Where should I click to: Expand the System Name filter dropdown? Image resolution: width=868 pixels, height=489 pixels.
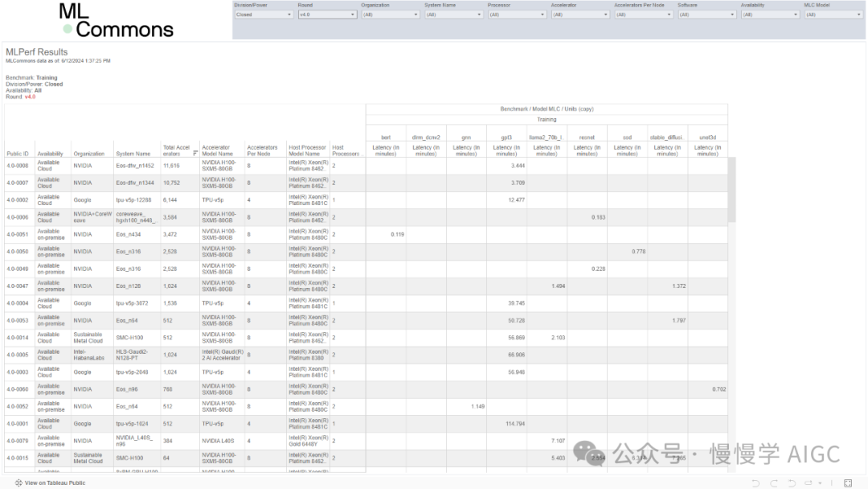pos(453,15)
